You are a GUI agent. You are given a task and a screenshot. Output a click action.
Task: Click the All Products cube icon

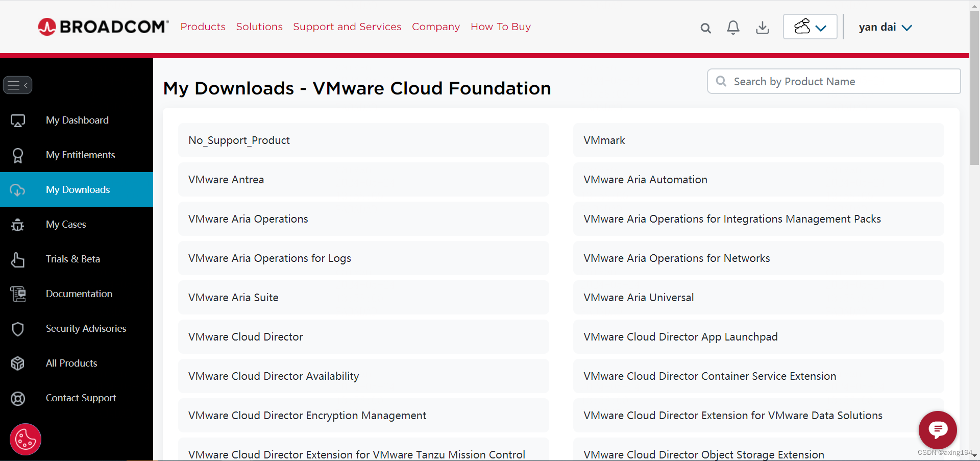pyautogui.click(x=18, y=363)
